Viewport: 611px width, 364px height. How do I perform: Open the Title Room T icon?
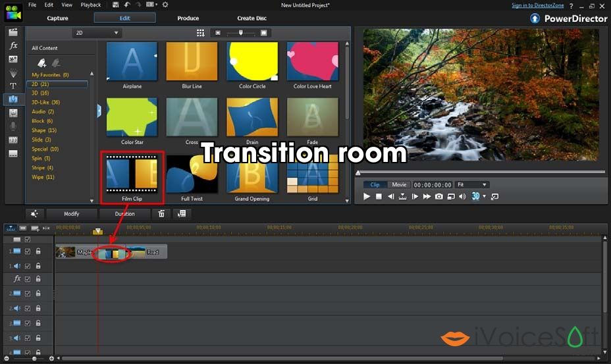coord(13,86)
